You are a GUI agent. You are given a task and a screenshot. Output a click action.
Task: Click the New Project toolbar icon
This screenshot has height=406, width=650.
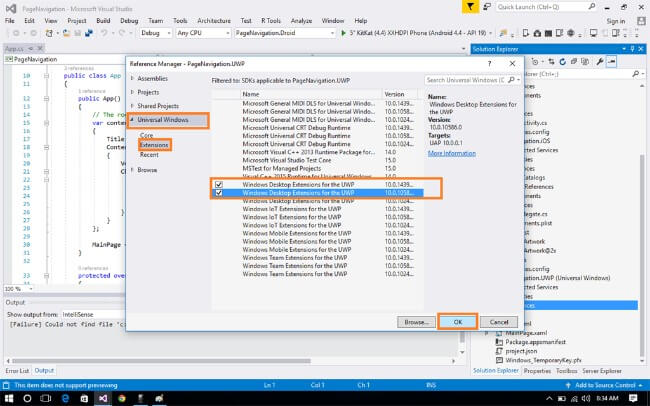tap(49, 33)
